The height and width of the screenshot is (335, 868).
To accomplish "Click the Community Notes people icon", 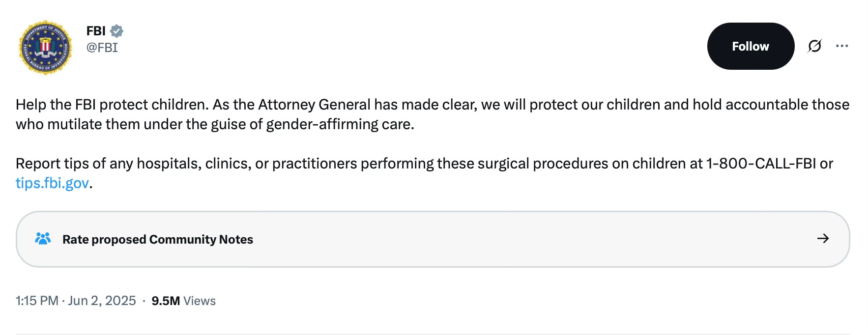I will tap(43, 239).
